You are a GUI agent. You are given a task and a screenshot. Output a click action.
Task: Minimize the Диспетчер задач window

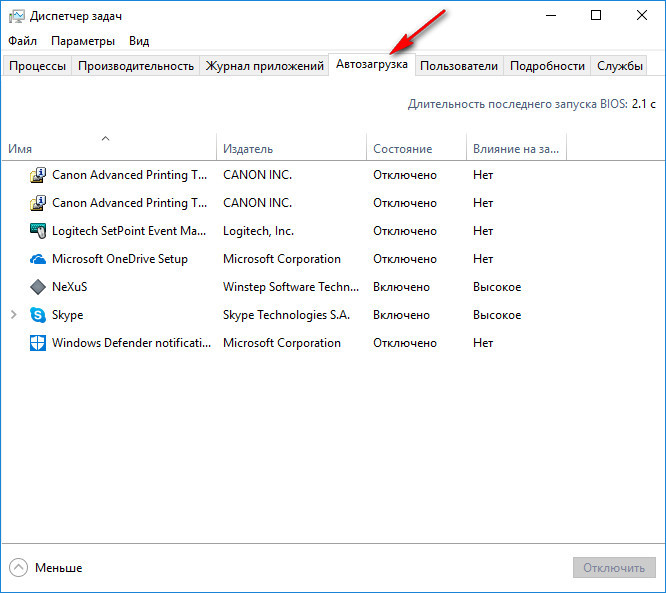point(551,15)
